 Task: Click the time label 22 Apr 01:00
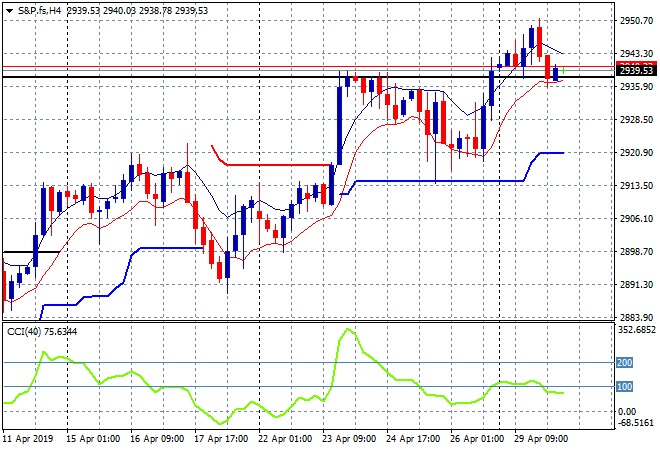[285, 439]
